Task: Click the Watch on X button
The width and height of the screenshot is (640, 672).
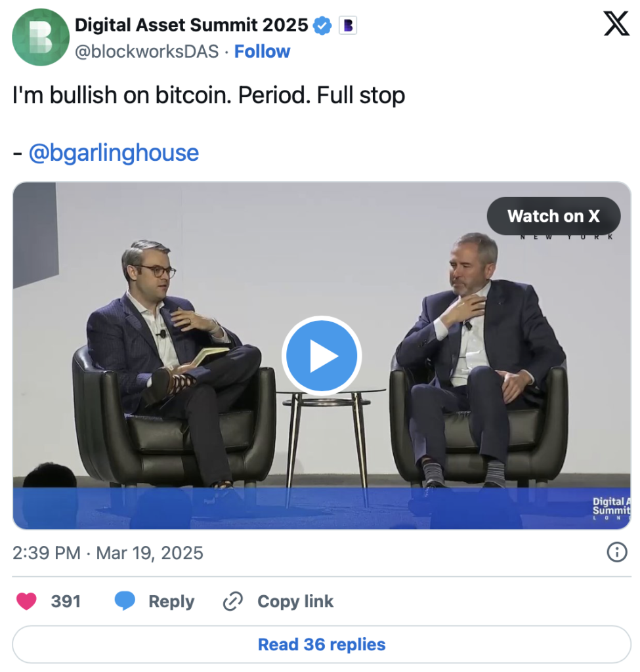Action: click(x=553, y=216)
